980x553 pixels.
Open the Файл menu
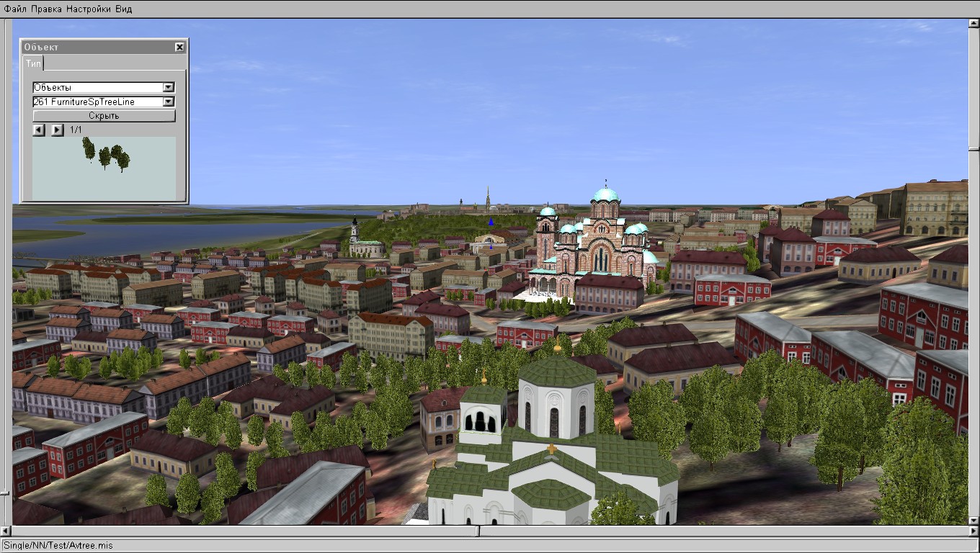click(15, 9)
